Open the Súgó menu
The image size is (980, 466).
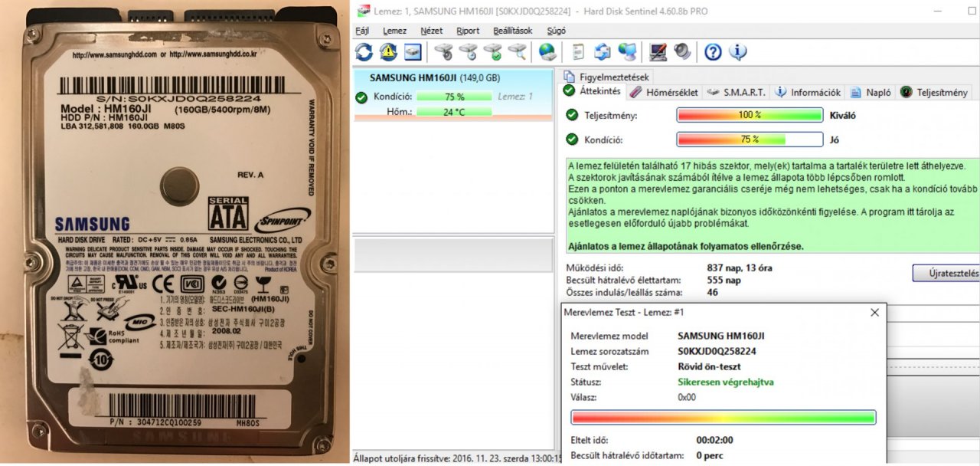[x=557, y=31]
